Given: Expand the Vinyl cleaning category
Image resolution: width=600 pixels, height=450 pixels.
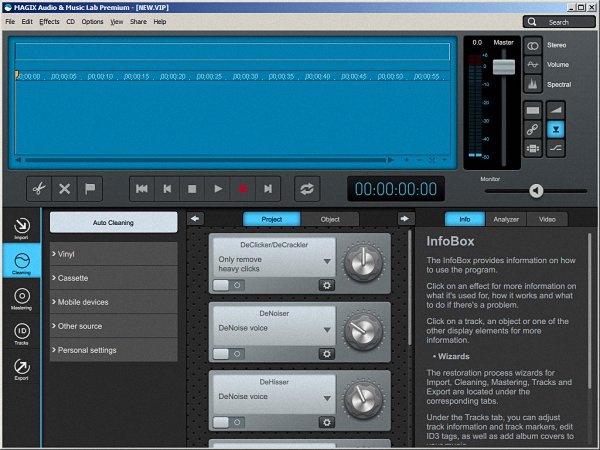Looking at the screenshot, I should (113, 254).
